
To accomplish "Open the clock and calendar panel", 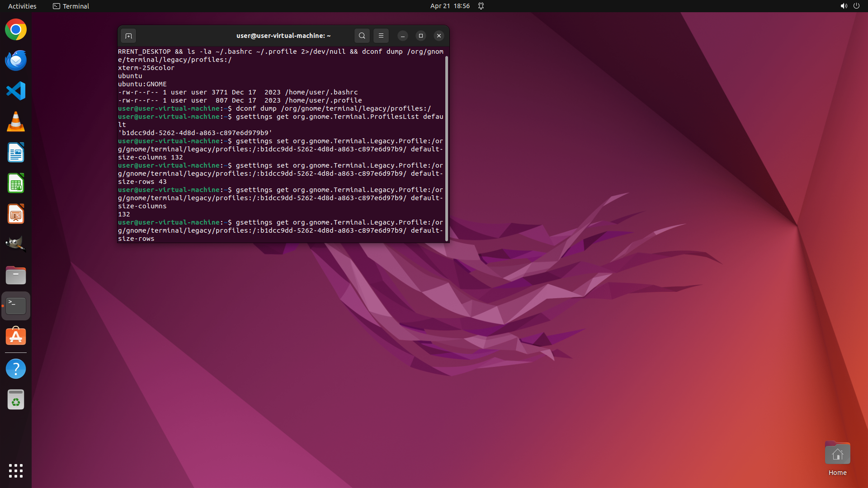I will click(449, 6).
